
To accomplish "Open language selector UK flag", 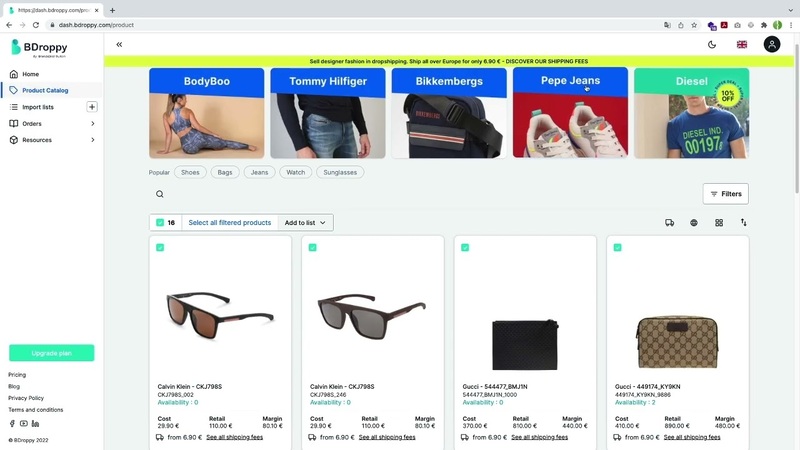I will click(742, 44).
